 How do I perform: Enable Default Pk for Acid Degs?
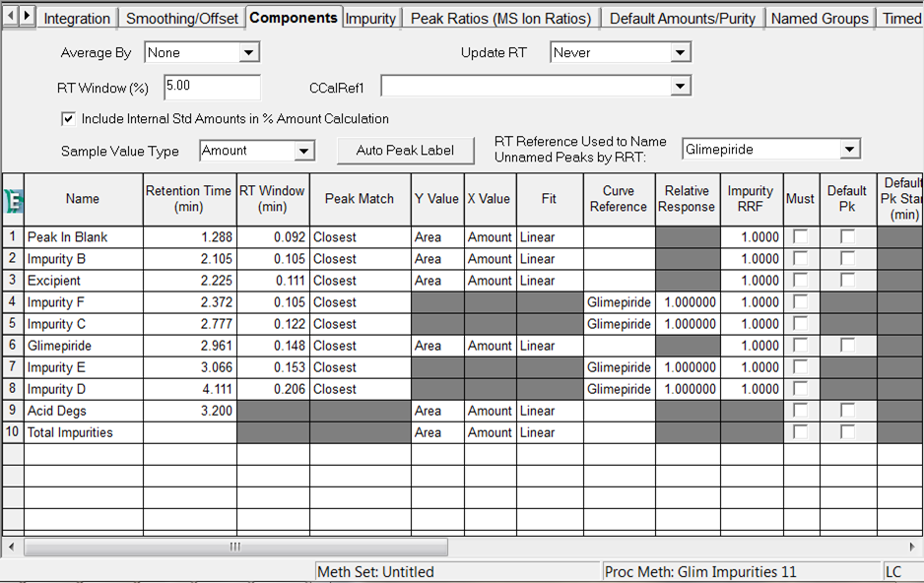(x=847, y=411)
